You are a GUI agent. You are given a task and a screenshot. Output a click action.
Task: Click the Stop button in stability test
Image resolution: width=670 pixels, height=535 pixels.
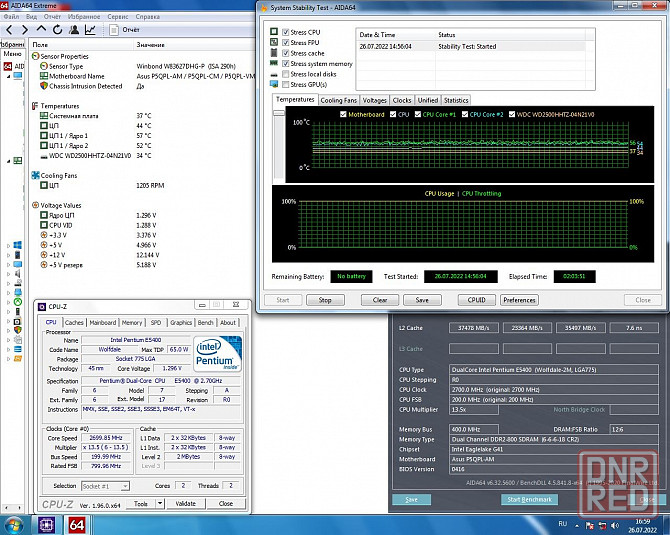(x=325, y=299)
